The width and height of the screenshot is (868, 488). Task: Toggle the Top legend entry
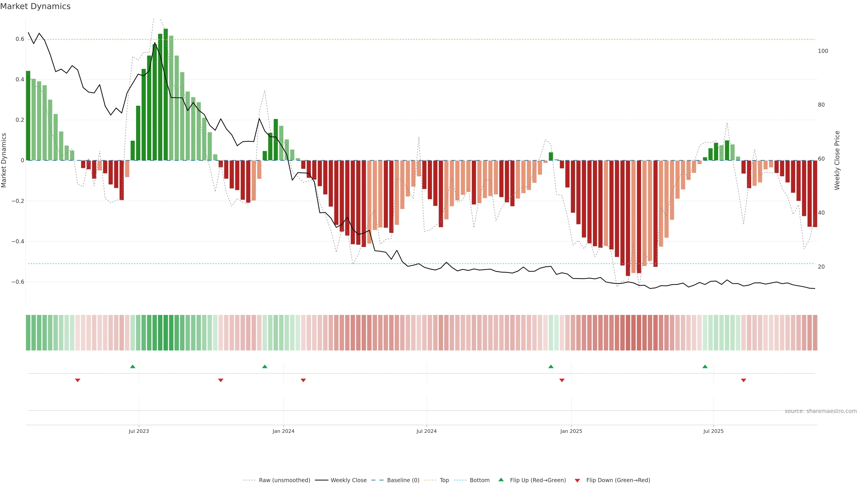[444, 480]
